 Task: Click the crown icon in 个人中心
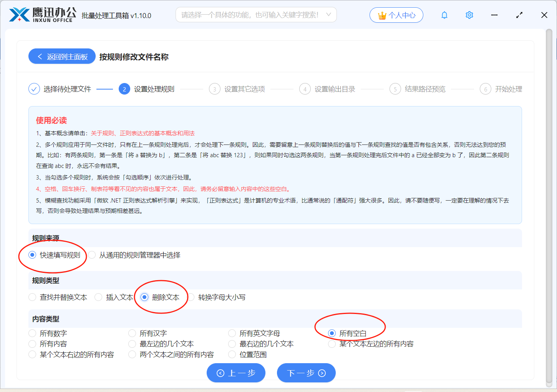pyautogui.click(x=382, y=15)
